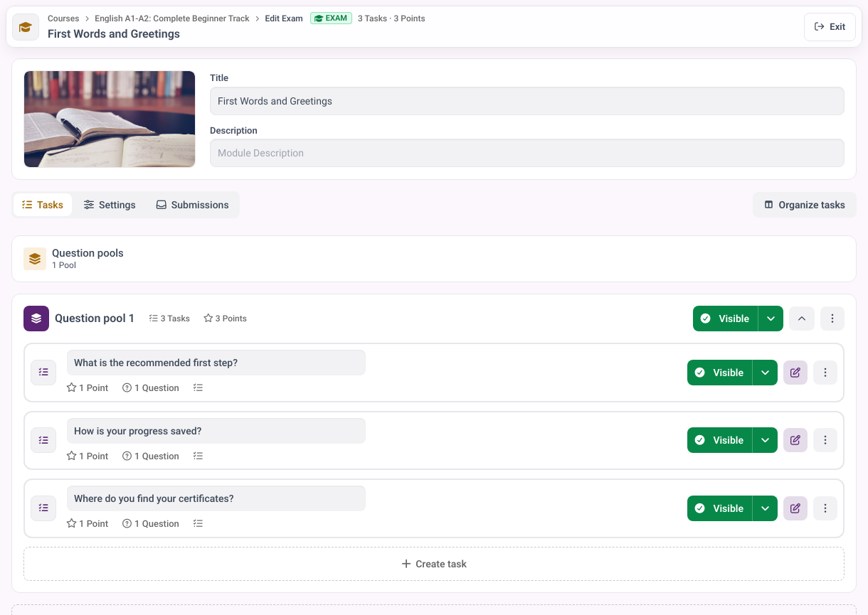Open visibility dropdown for 'What is the recommended first step?'
This screenshot has width=868, height=615.
point(765,373)
